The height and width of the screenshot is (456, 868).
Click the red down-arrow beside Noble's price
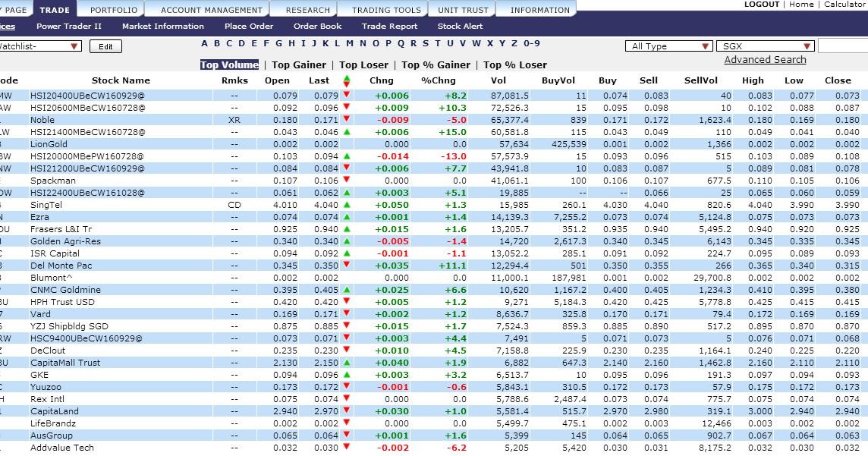tap(346, 120)
